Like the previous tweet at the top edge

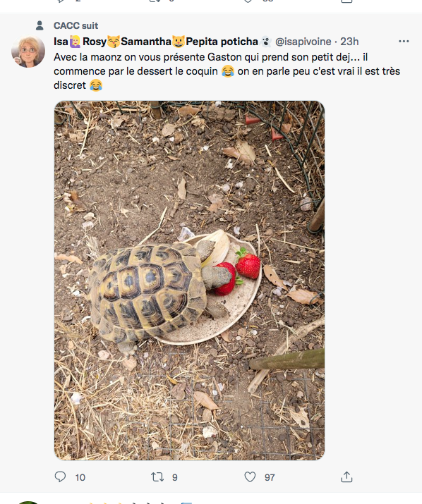(x=248, y=1)
